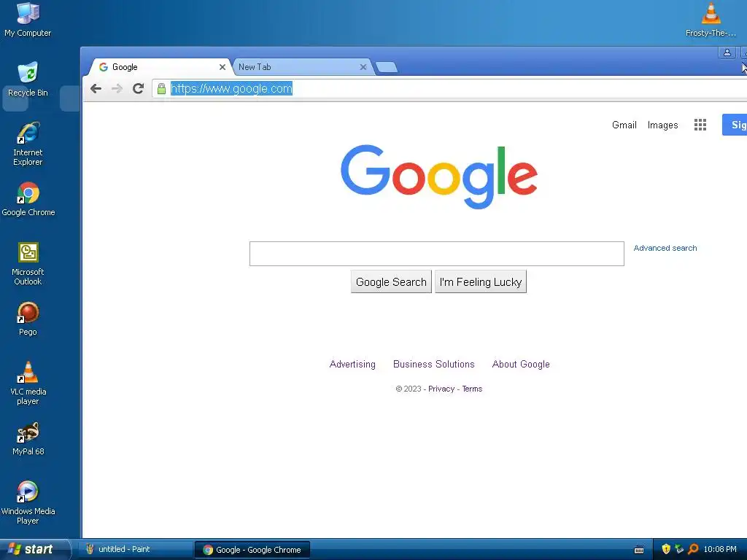Switch to the New Tab tab
This screenshot has height=560, width=747.
tap(301, 67)
